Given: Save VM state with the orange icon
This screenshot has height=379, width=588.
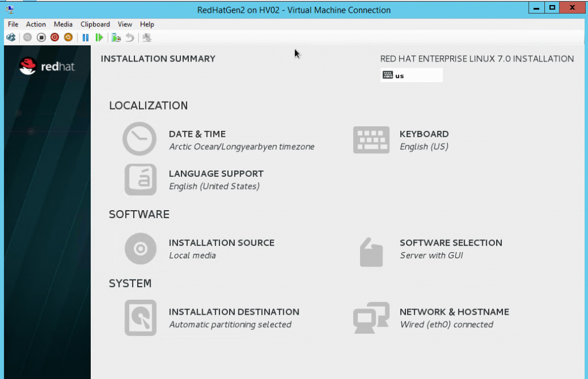Looking at the screenshot, I should [x=68, y=37].
